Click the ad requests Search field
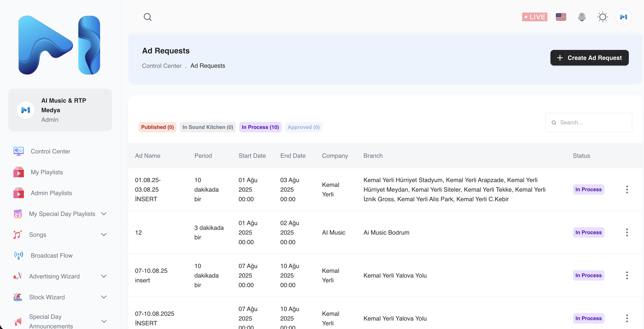The width and height of the screenshot is (644, 329). 593,122
